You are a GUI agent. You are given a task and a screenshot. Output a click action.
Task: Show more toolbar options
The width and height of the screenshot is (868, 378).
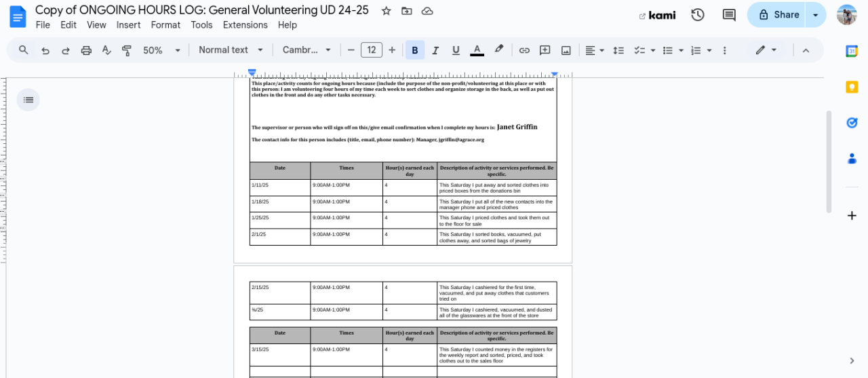point(725,50)
